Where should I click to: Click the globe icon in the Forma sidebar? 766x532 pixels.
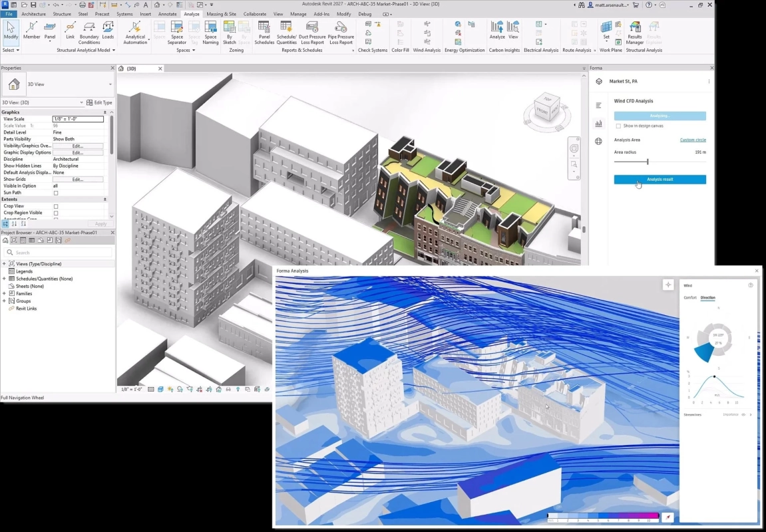tap(598, 141)
